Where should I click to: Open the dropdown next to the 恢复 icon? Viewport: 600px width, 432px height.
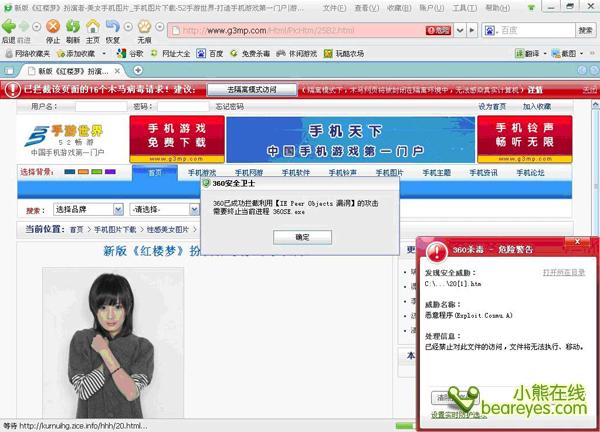pos(129,27)
